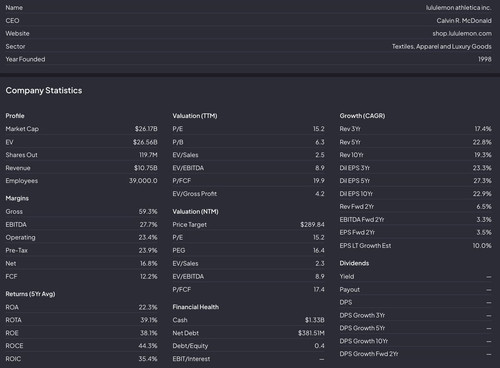This screenshot has width=500, height=368.
Task: Click Rev 5Yr growth value 22.8%
Action: pyautogui.click(x=482, y=142)
